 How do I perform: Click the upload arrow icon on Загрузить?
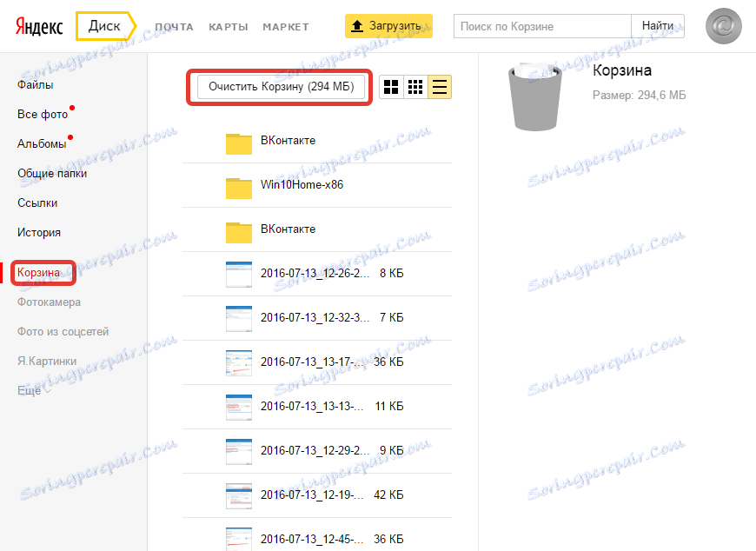click(x=357, y=26)
